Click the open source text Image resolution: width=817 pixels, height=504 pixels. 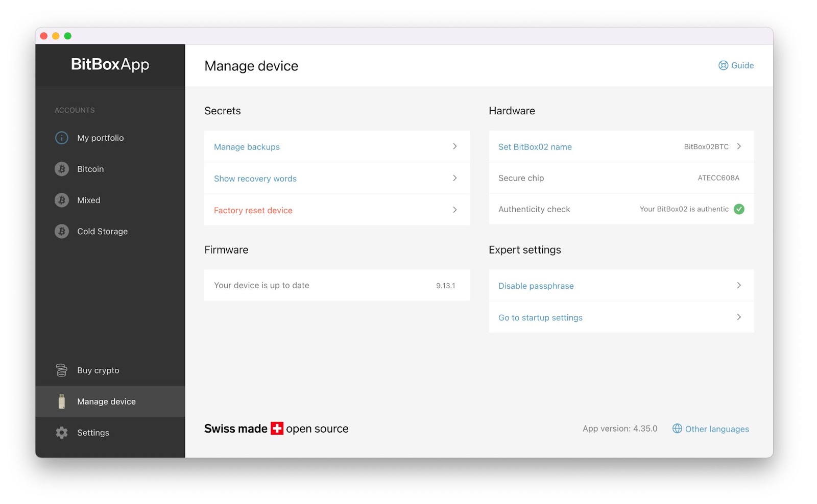point(317,429)
